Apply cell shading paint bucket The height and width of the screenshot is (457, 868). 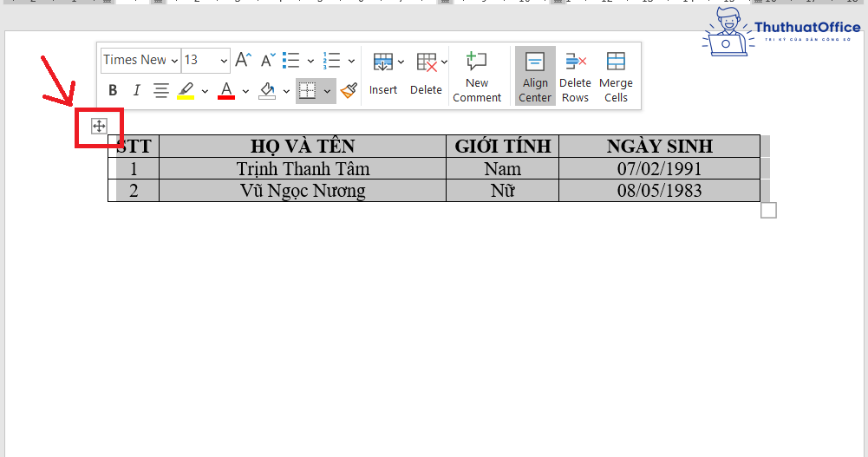tap(267, 90)
